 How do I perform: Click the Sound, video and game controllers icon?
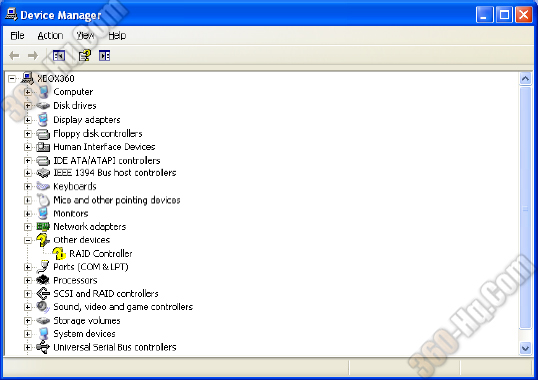(43, 307)
